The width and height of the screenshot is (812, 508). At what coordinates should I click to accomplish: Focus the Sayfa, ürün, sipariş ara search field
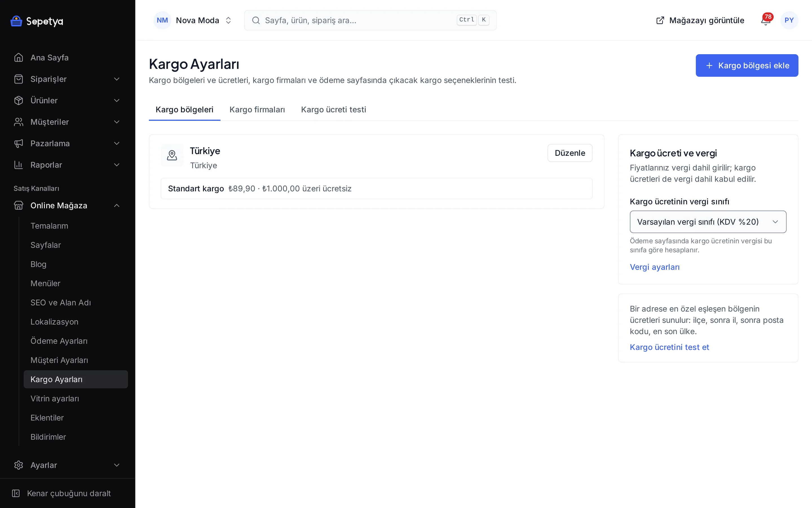click(370, 21)
